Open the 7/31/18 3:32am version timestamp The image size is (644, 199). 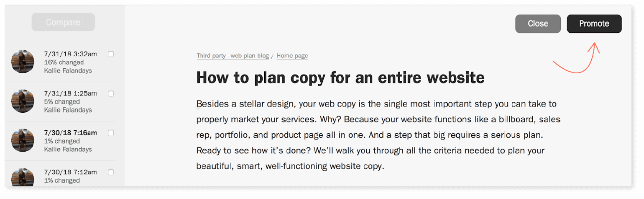70,54
